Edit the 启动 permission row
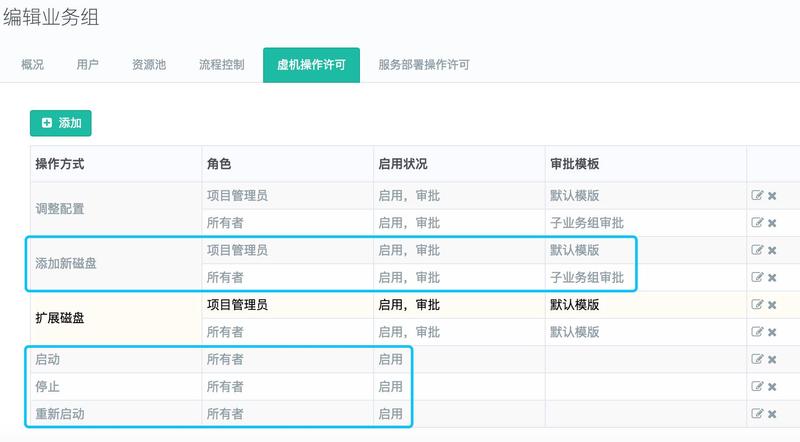 pos(757,359)
